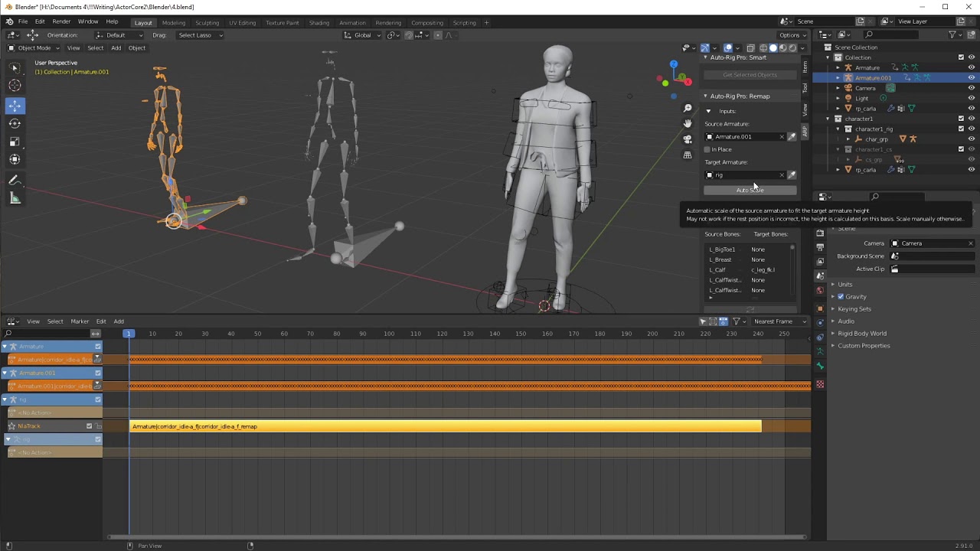Select the Rotate tool in the viewport toolbar
Screen dimensions: 980x551
[x=15, y=123]
